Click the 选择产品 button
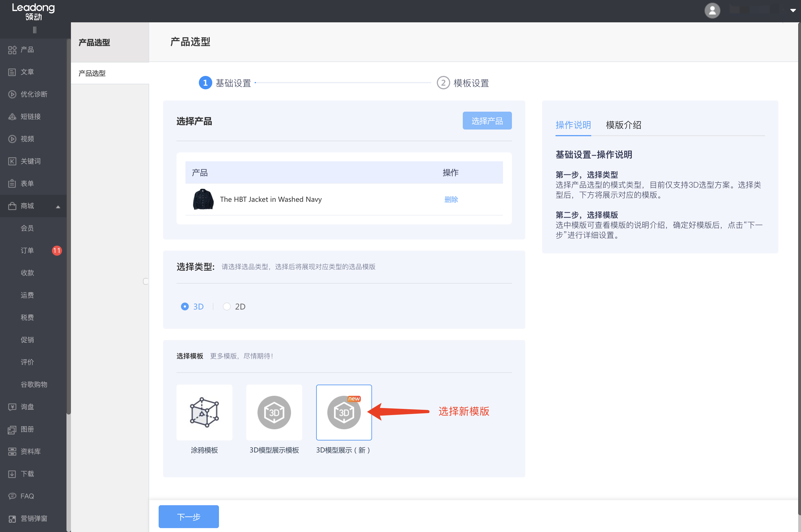Screen dimensions: 801x532 [487, 121]
